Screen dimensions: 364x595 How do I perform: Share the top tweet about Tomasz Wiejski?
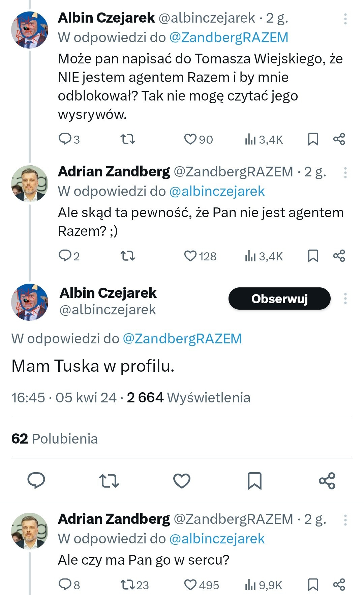tap(339, 139)
